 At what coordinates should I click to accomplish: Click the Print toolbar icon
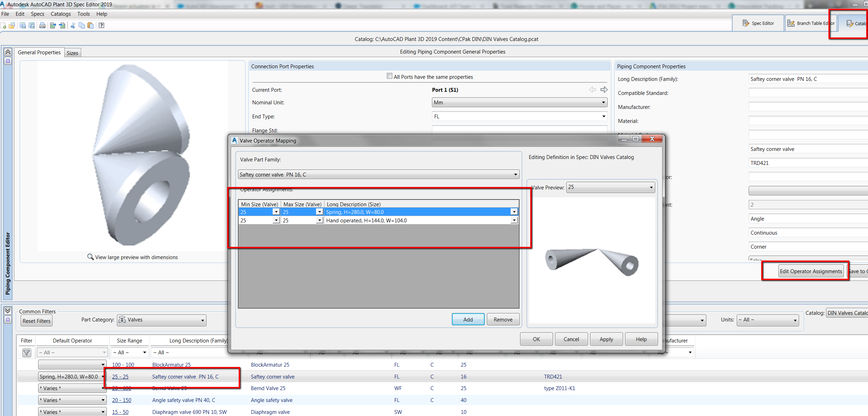click(42, 25)
